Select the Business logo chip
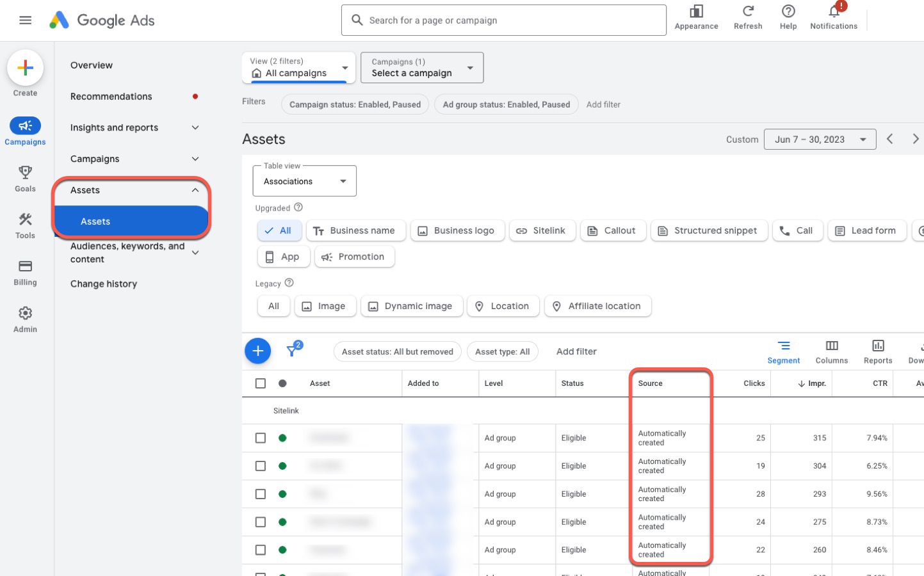 457,230
